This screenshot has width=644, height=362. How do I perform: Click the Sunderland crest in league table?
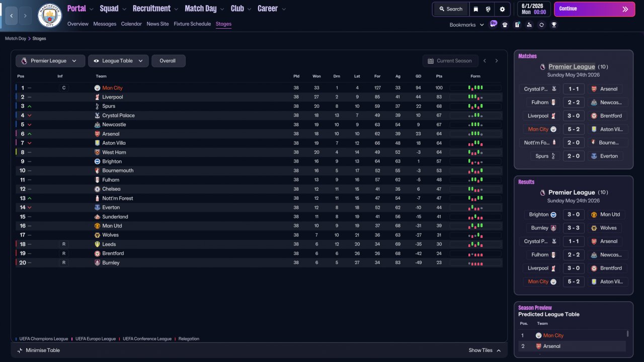[x=97, y=217]
